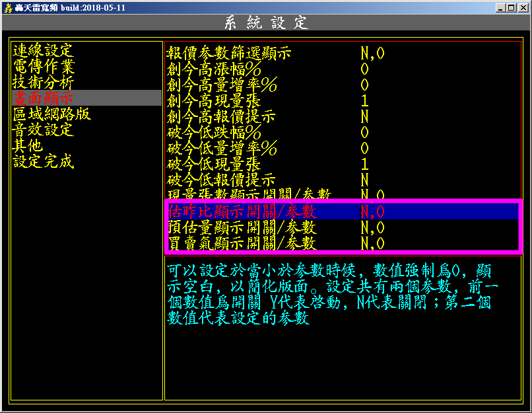Toggle the 預估量顯示開關/參數 N,0 value
This screenshot has width=532, height=413.
[372, 228]
